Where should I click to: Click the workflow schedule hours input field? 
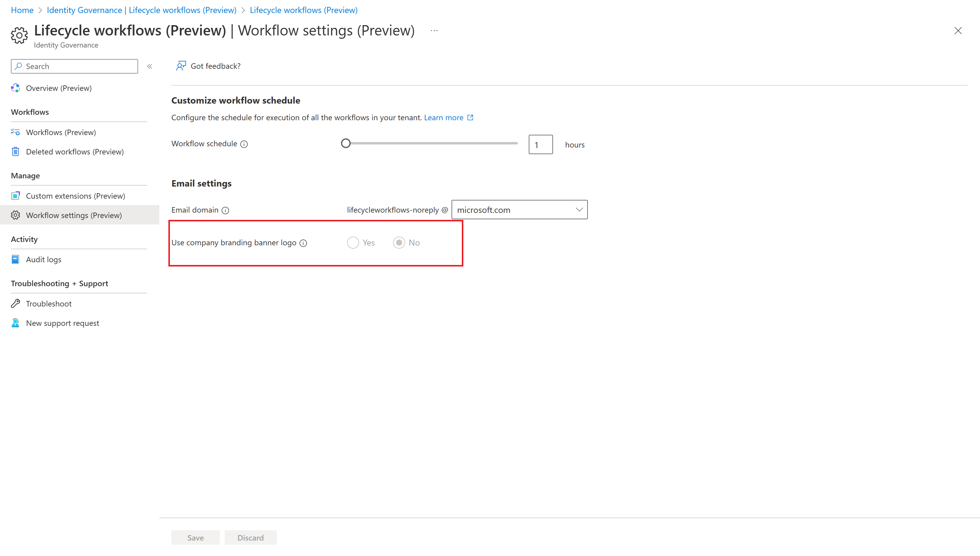click(x=541, y=144)
